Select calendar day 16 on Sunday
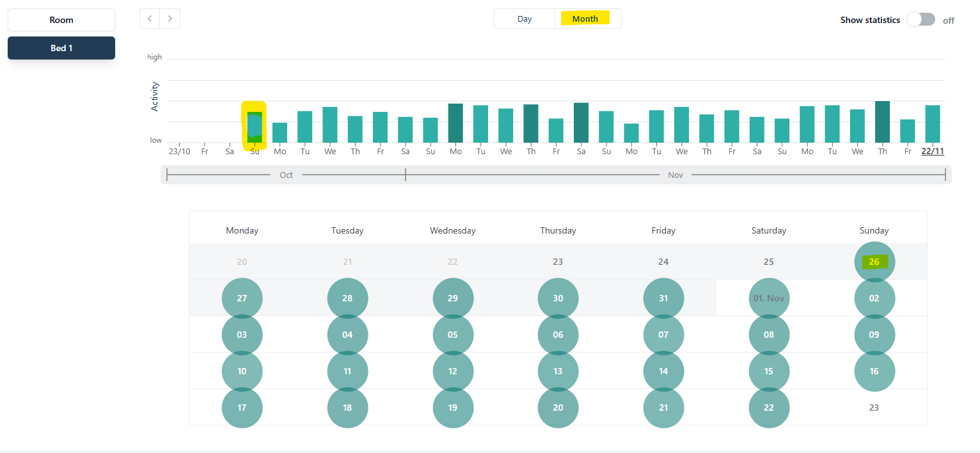980x453 pixels. pos(874,371)
